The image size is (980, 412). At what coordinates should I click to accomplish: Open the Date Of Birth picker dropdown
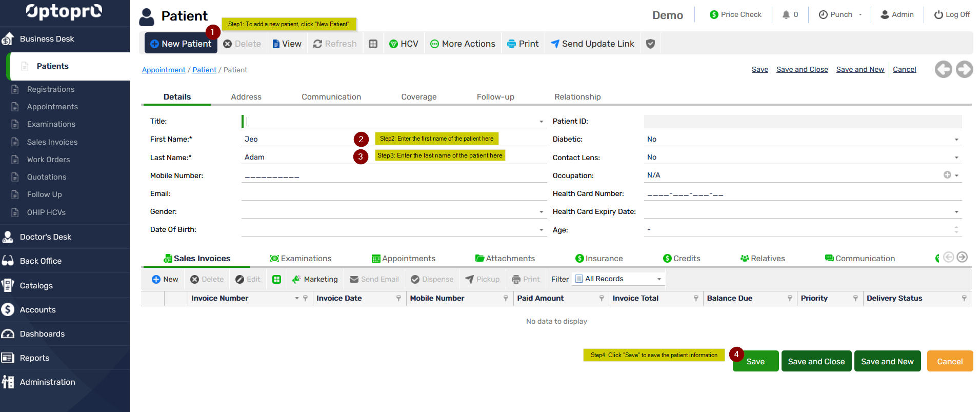[541, 230]
